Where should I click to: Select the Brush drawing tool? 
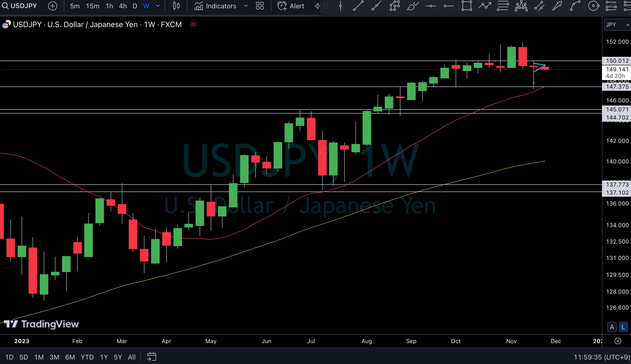click(x=413, y=6)
